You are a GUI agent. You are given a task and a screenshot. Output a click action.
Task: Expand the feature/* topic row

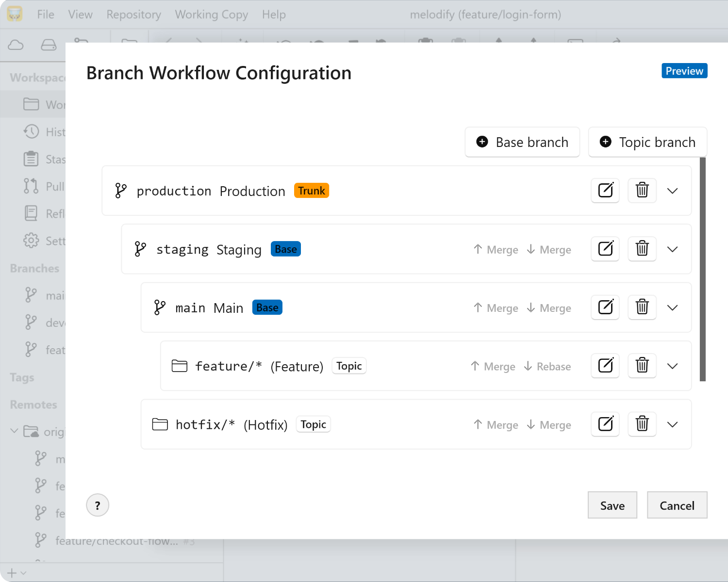tap(672, 366)
